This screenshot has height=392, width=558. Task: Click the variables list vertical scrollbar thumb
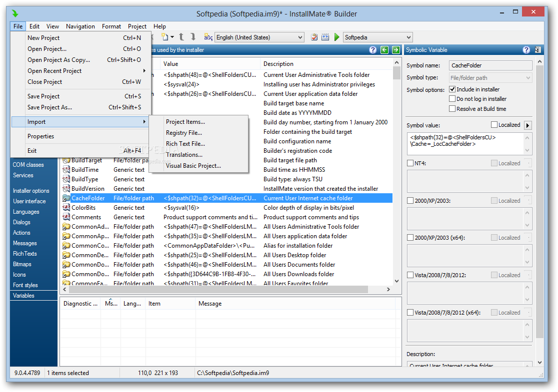[397, 72]
